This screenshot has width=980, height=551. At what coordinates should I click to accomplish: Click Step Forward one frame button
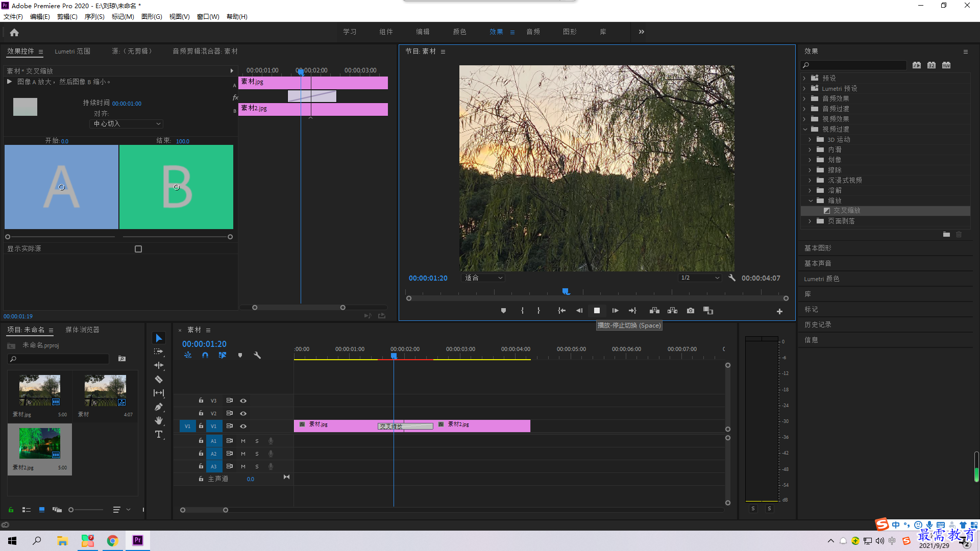(615, 311)
